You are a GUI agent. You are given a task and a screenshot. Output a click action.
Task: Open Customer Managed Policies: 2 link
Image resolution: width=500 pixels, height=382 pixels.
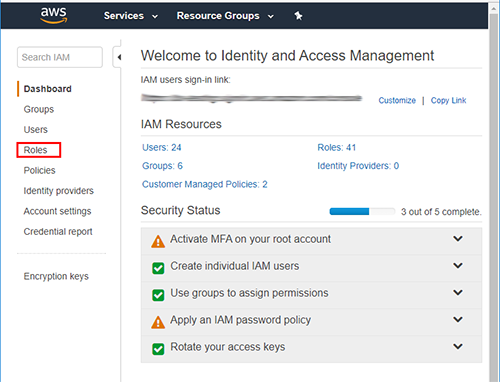[x=205, y=184]
